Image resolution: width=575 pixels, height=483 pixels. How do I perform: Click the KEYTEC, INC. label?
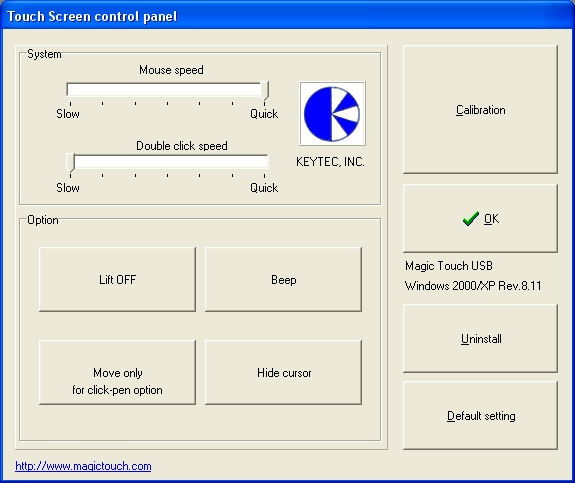(x=330, y=162)
